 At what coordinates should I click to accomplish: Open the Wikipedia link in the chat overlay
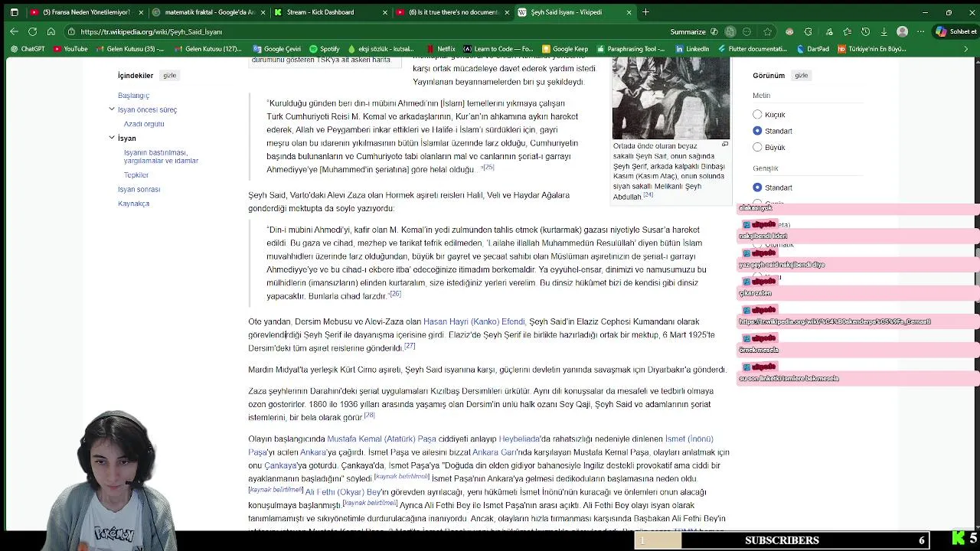835,321
